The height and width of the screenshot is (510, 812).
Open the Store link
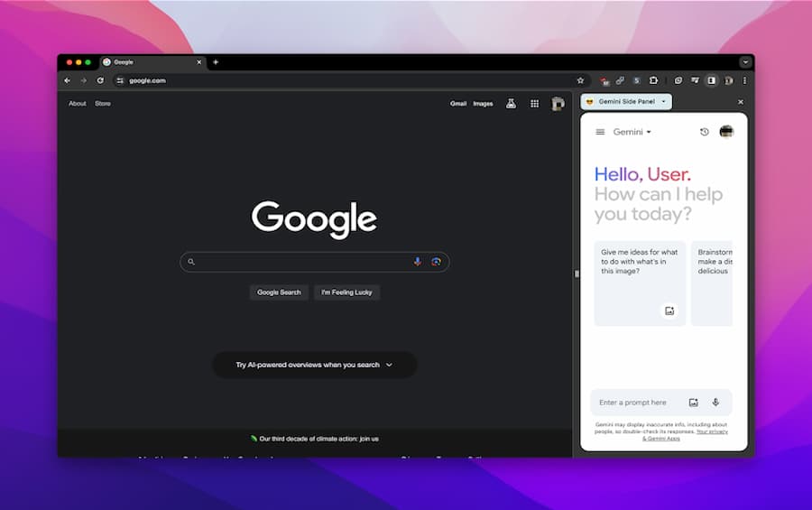pyautogui.click(x=103, y=104)
